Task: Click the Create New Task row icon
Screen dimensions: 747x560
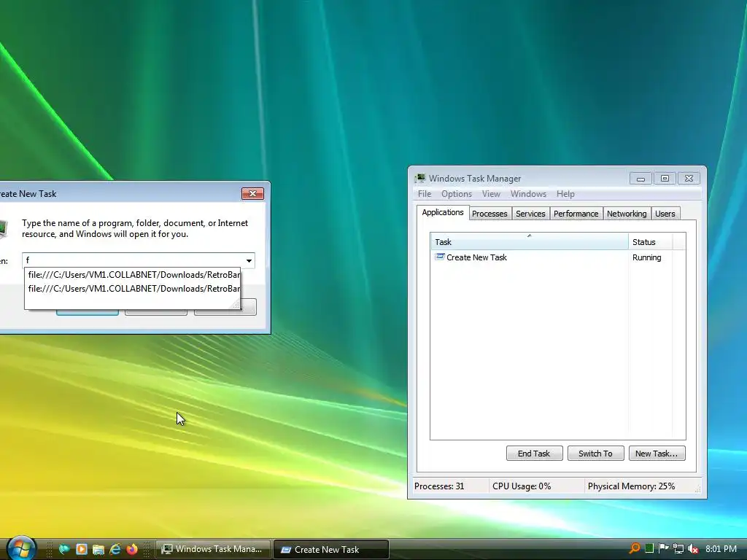Action: coord(439,257)
